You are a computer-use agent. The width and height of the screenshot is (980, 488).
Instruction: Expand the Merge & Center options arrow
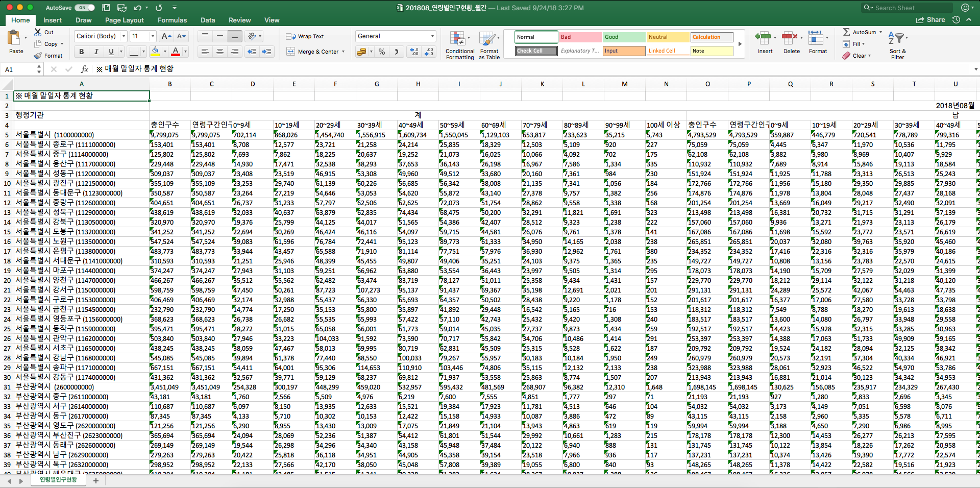[x=343, y=52]
